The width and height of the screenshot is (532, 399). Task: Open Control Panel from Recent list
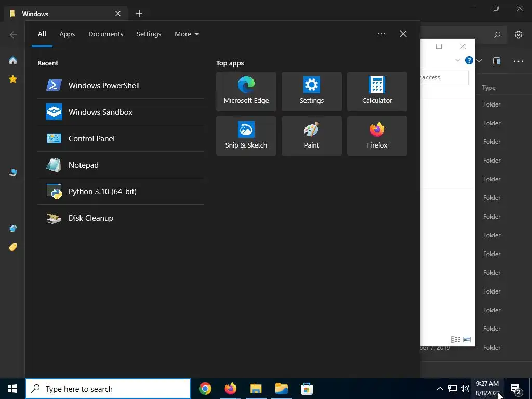coord(121,138)
